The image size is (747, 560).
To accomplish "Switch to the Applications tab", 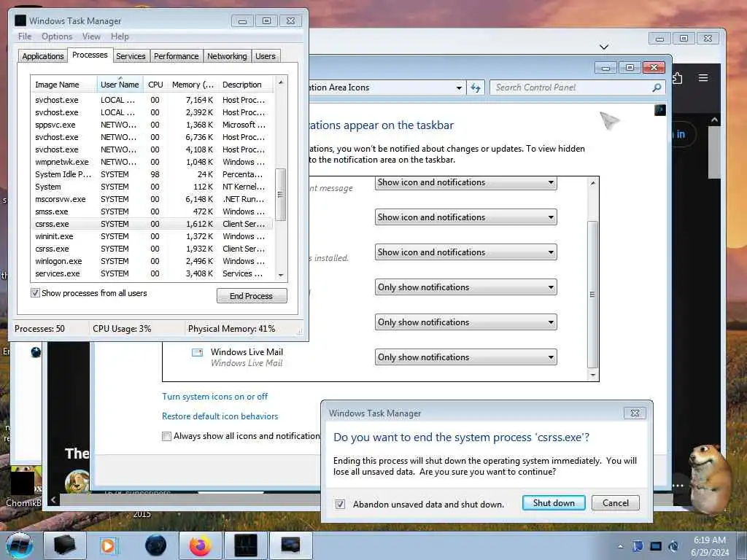I will tap(42, 56).
